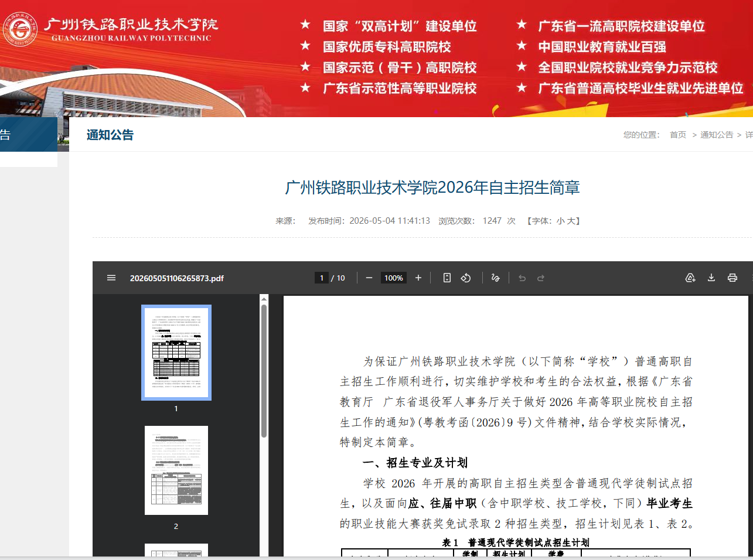Viewport: 753px width, 560px height.
Task: Set font size to 小
Action: tap(561, 221)
